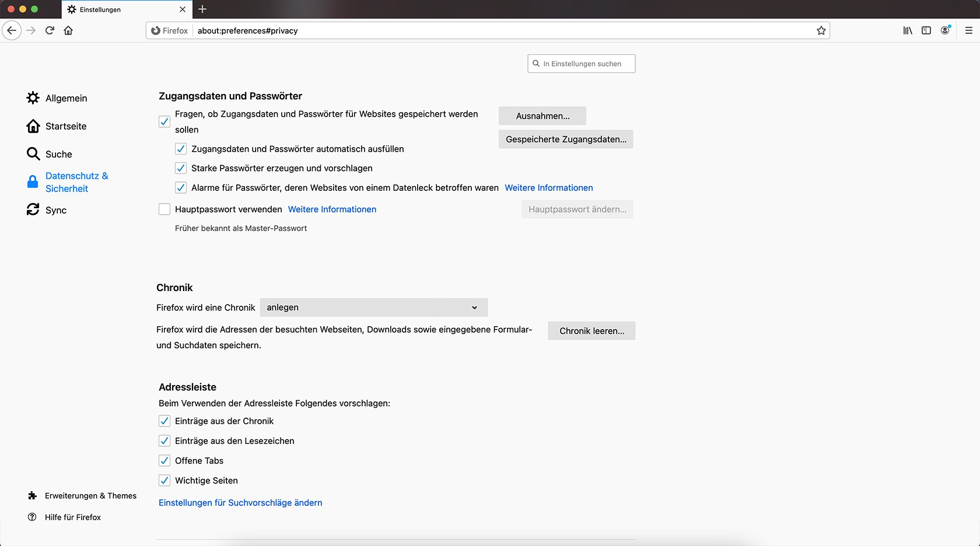Click the Hilfe question mark icon
This screenshot has height=546, width=980.
33,517
